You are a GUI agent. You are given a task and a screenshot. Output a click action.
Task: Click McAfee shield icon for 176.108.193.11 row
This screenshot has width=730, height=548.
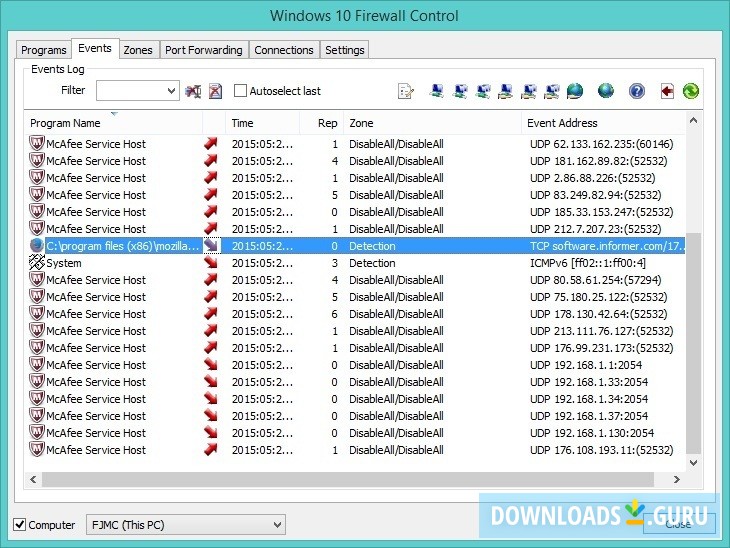[x=36, y=450]
